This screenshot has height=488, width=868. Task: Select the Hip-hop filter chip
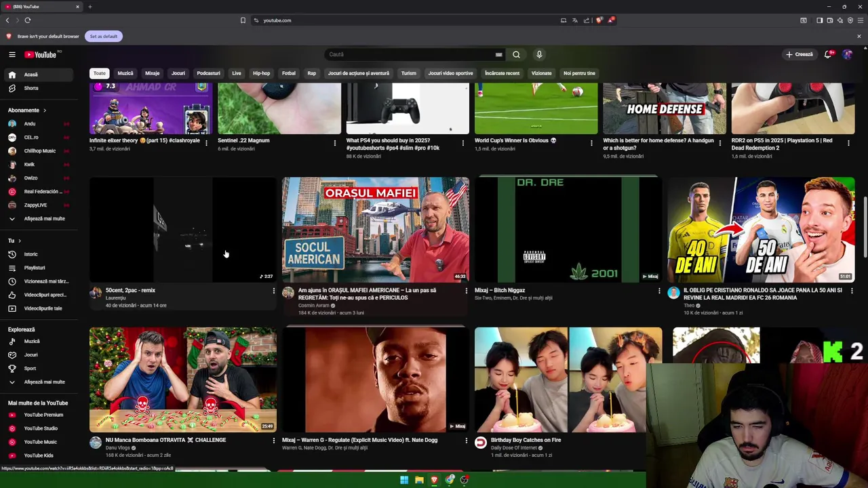click(261, 73)
